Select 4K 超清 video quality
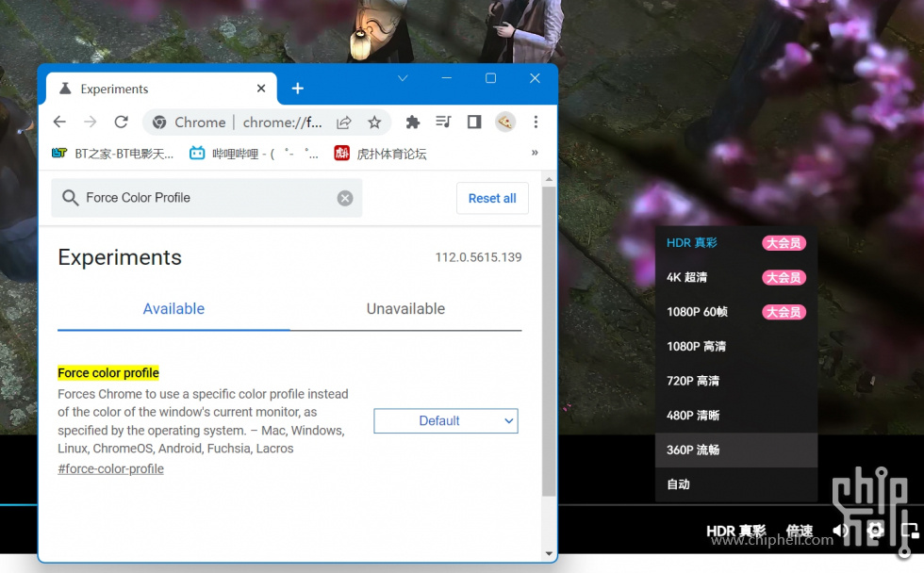This screenshot has width=924, height=573. pyautogui.click(x=736, y=277)
